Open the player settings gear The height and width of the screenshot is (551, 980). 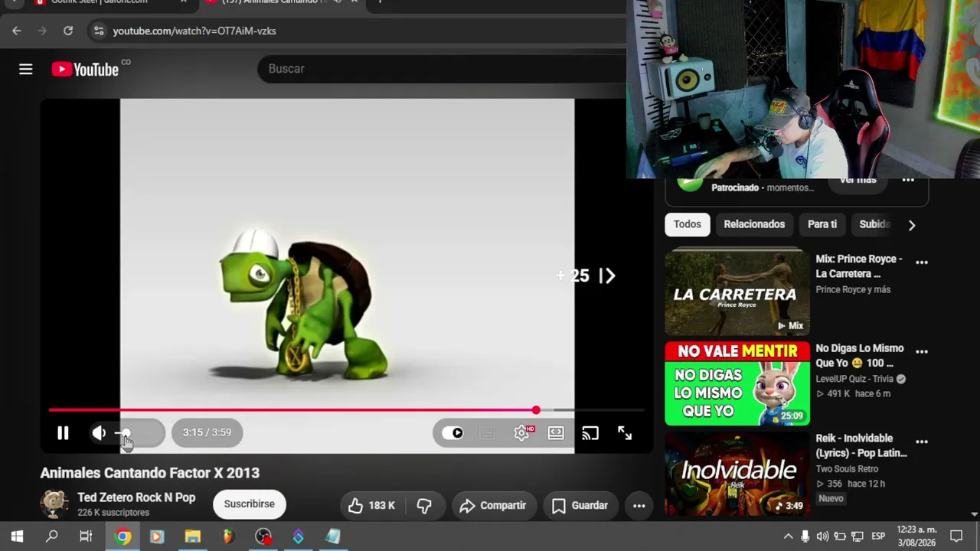(x=522, y=433)
